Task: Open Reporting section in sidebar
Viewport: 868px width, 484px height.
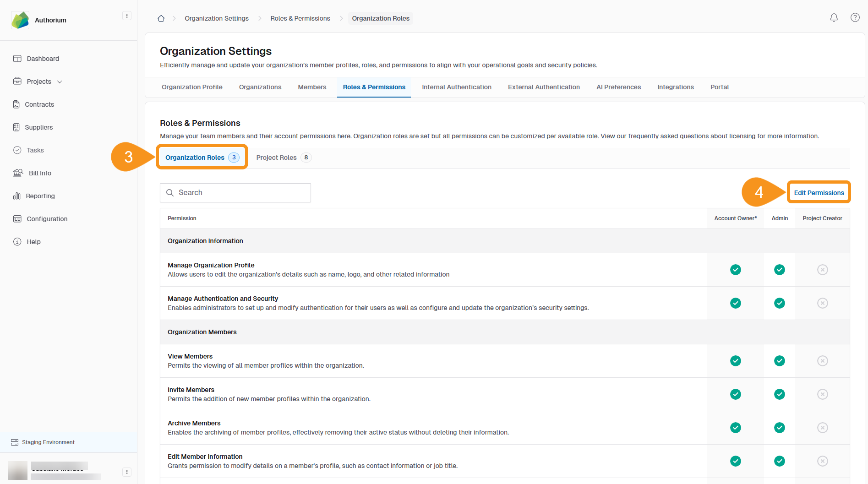Action: [x=40, y=196]
